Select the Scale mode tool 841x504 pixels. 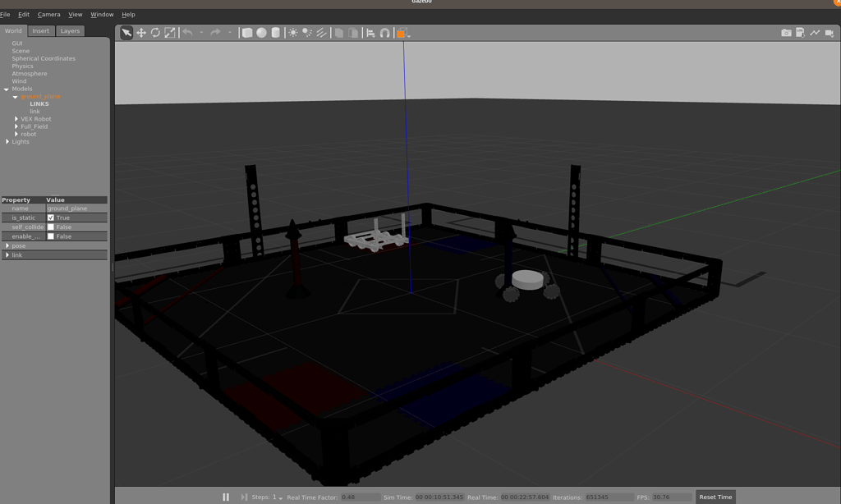[169, 33]
